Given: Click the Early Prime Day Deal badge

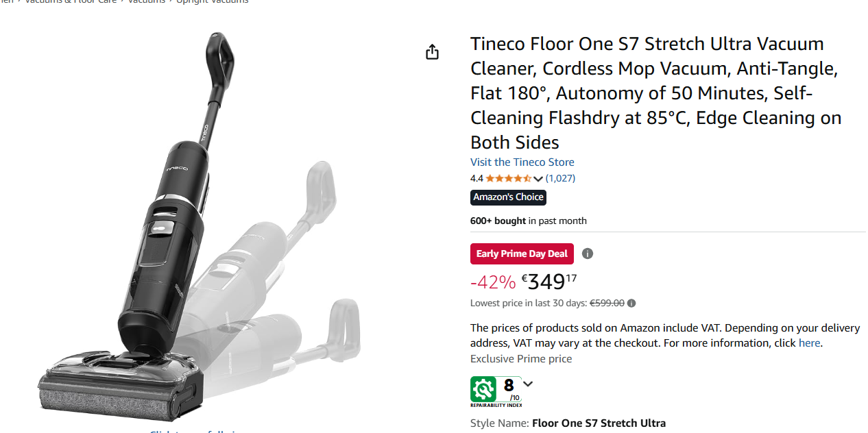Looking at the screenshot, I should click(522, 253).
